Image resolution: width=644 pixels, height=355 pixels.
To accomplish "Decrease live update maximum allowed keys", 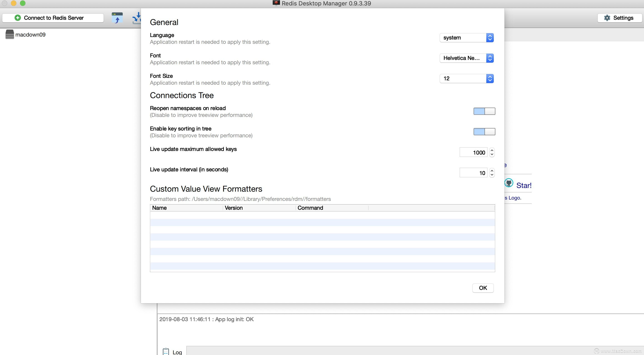I will click(492, 155).
